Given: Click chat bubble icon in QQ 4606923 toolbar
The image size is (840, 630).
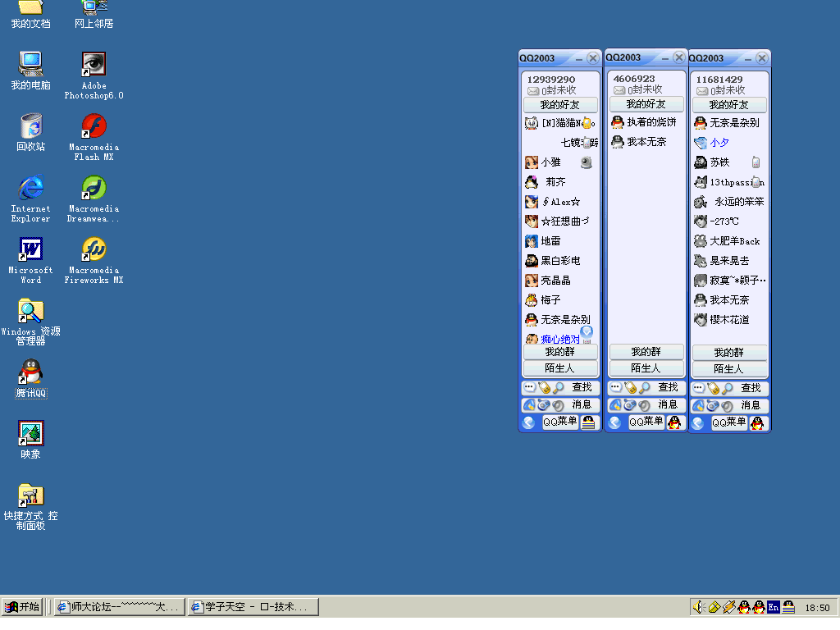Looking at the screenshot, I should 615,387.
